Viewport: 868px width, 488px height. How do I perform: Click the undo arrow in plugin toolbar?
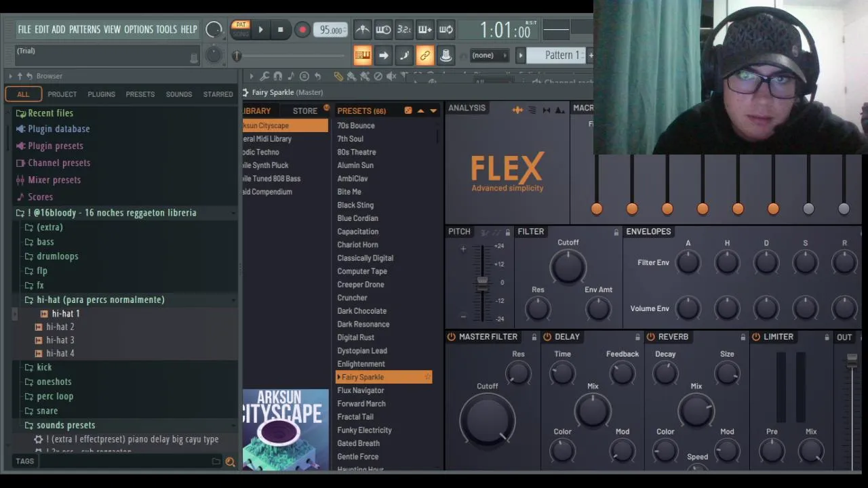317,77
